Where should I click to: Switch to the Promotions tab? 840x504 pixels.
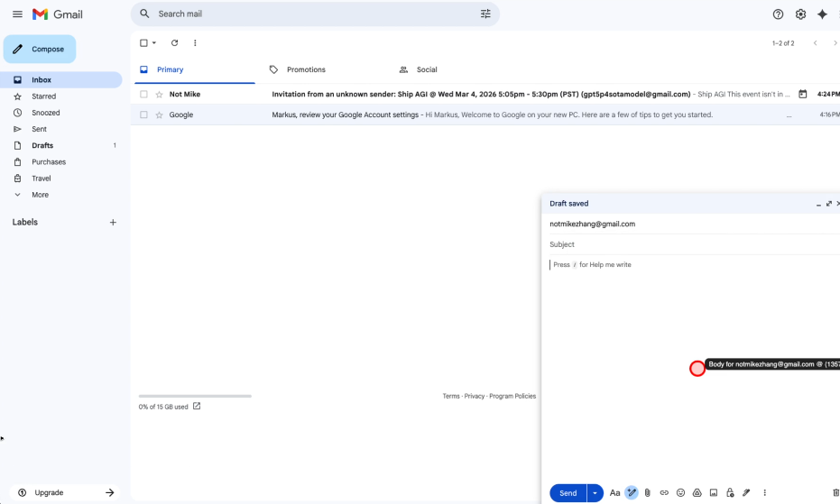tap(305, 69)
